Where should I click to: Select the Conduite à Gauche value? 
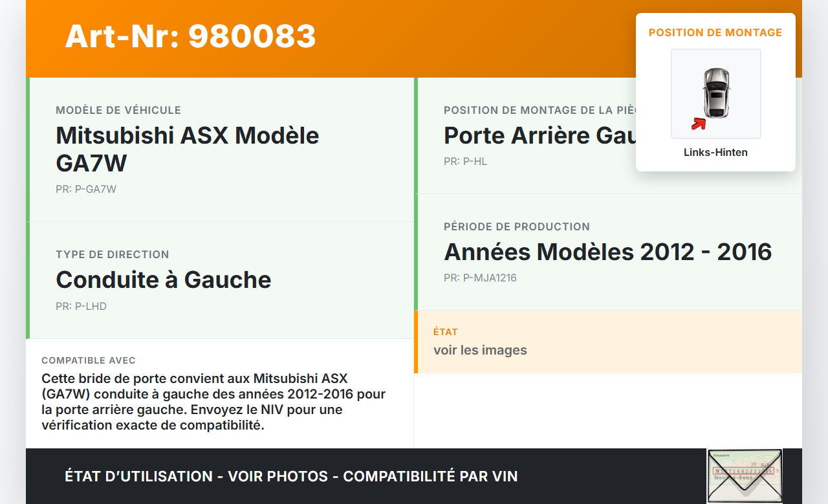[x=164, y=279]
